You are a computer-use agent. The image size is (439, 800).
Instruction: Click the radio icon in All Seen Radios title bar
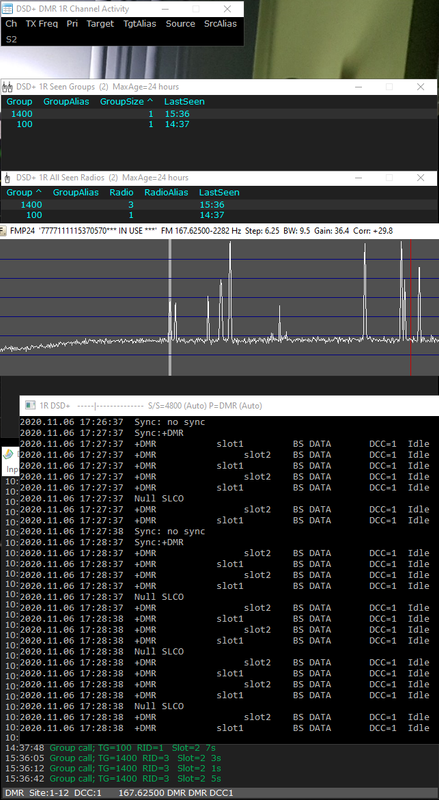(x=7, y=178)
